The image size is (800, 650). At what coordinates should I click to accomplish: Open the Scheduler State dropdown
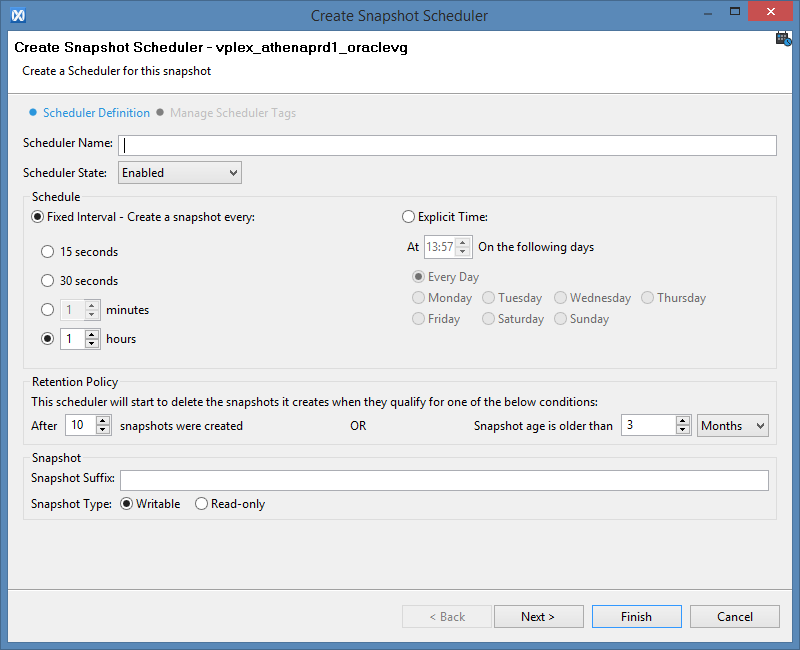pyautogui.click(x=180, y=173)
